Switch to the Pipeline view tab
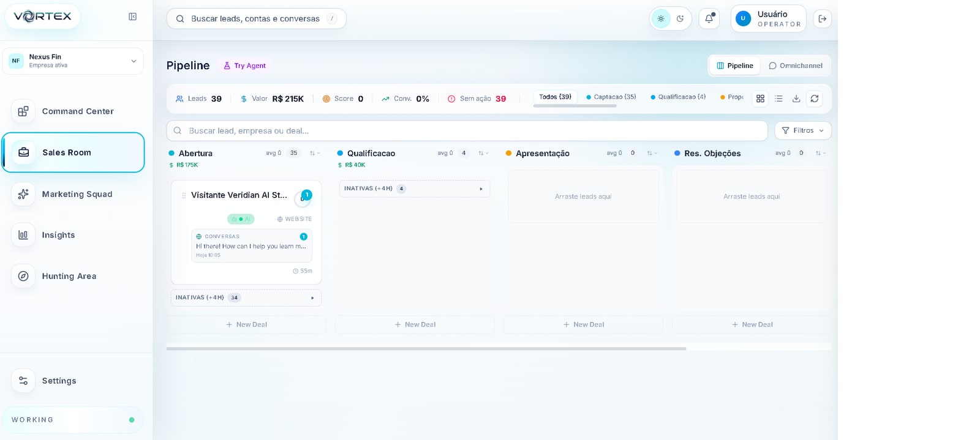The height and width of the screenshot is (440, 980). tap(735, 65)
